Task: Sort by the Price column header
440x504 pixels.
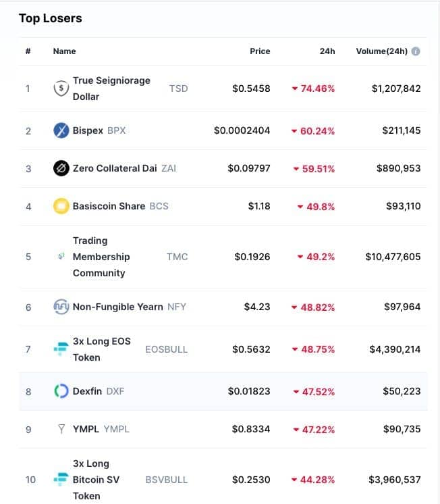Action: pos(260,51)
